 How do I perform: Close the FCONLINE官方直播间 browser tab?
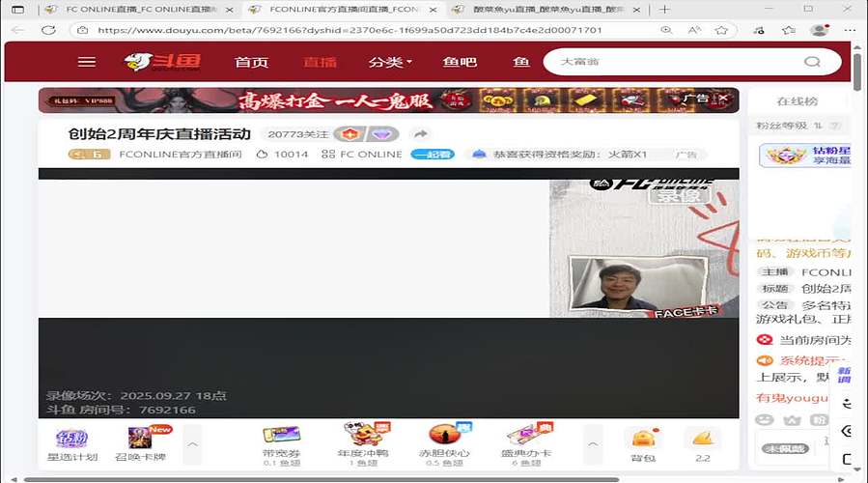click(x=433, y=10)
